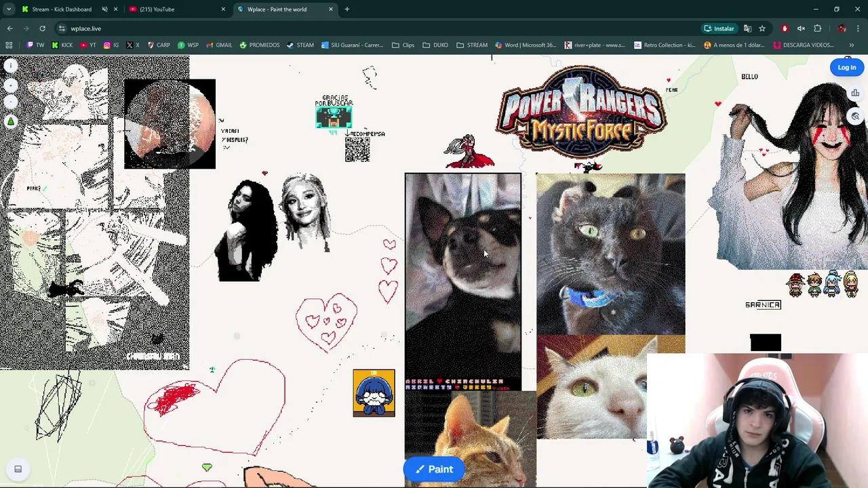Open the wplace info button
Screen dimensions: 868x488
[11, 66]
